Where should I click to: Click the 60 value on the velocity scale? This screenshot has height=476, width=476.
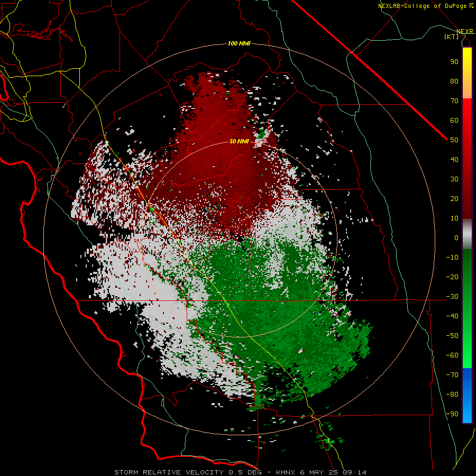(454, 121)
